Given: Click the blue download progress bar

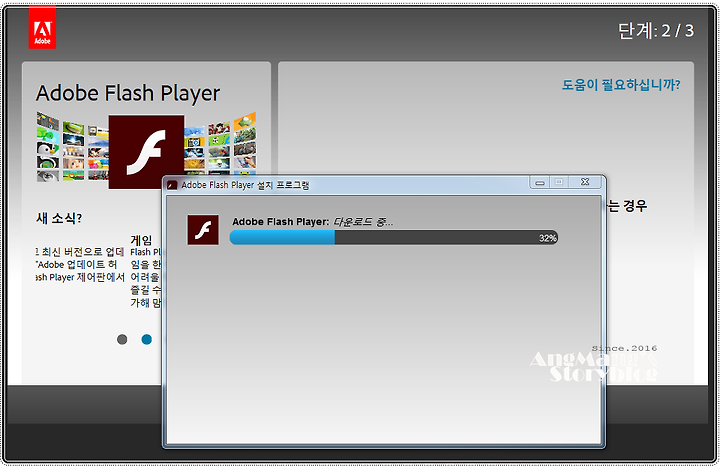Looking at the screenshot, I should [x=394, y=237].
